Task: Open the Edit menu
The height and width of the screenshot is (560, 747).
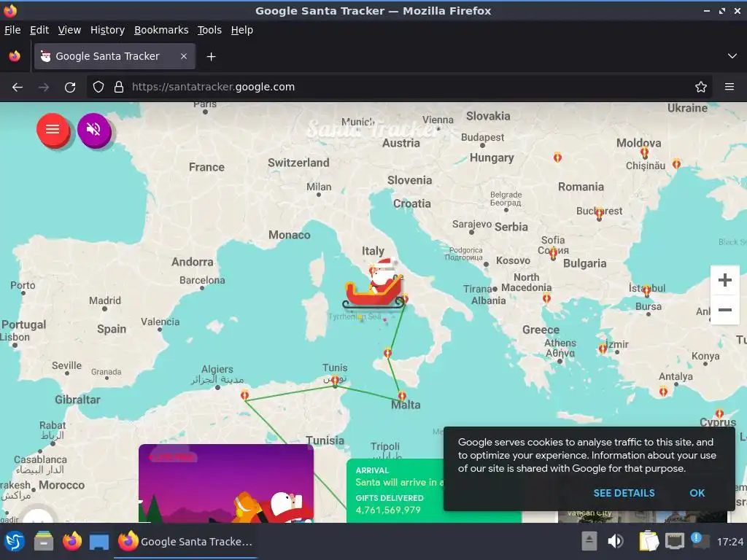Action: tap(39, 30)
